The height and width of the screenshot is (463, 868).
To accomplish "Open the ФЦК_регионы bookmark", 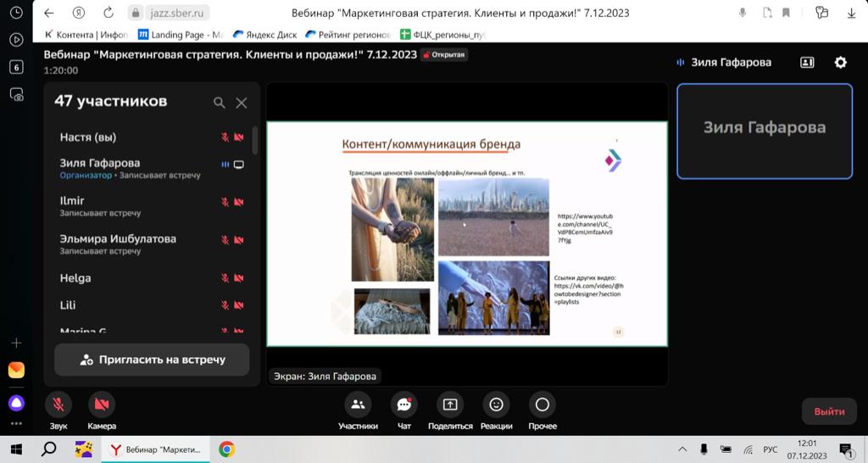I will pos(442,34).
